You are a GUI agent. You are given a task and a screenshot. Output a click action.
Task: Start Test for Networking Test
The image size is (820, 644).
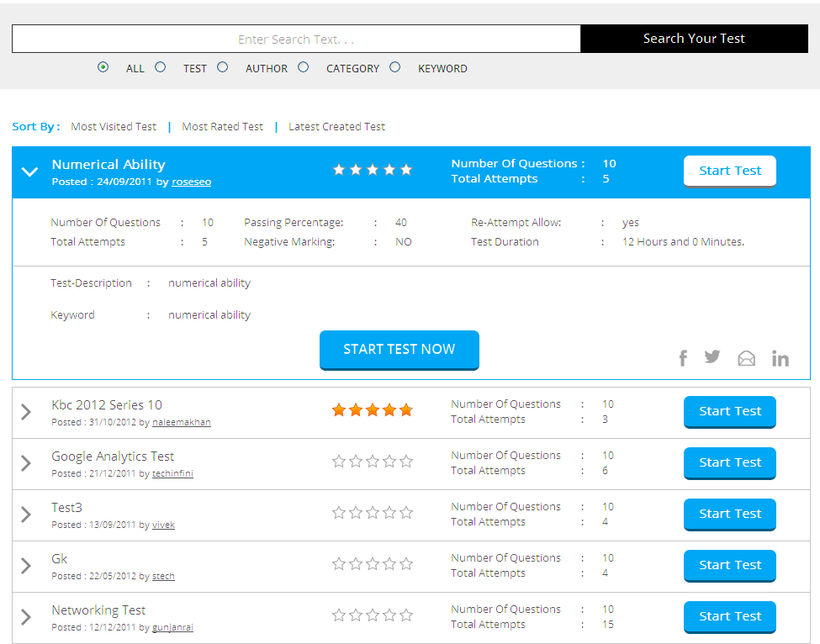729,617
